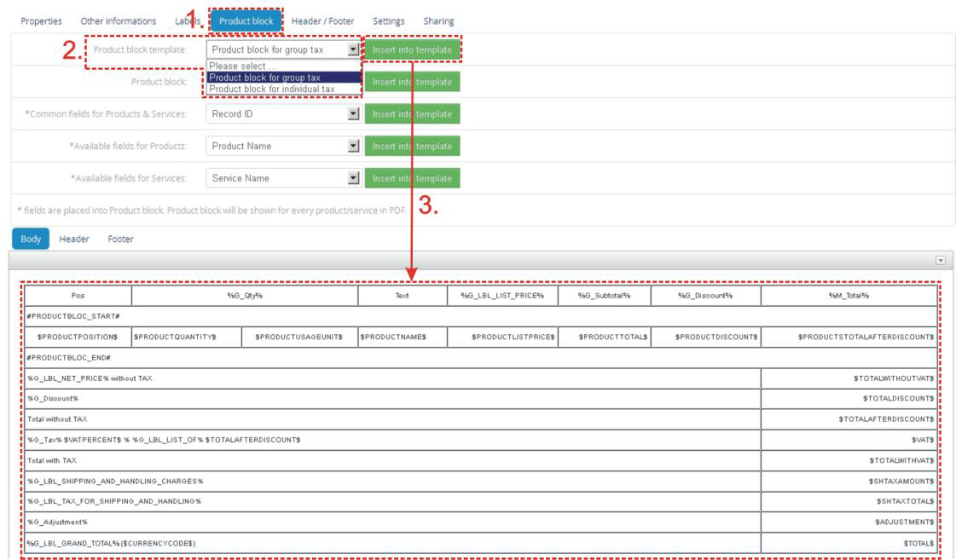The height and width of the screenshot is (560, 956).
Task: Click the $PRODUCTUSAGEUNIT$ cell
Action: [299, 337]
